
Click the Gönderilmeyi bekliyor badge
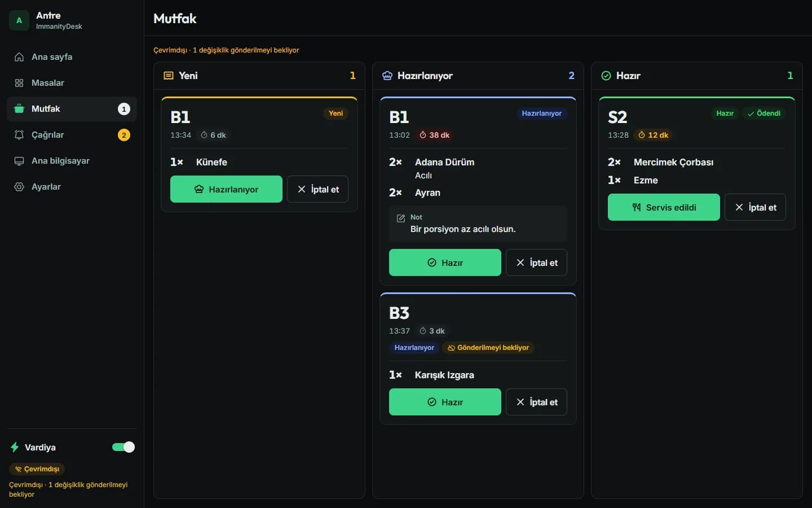pos(488,348)
